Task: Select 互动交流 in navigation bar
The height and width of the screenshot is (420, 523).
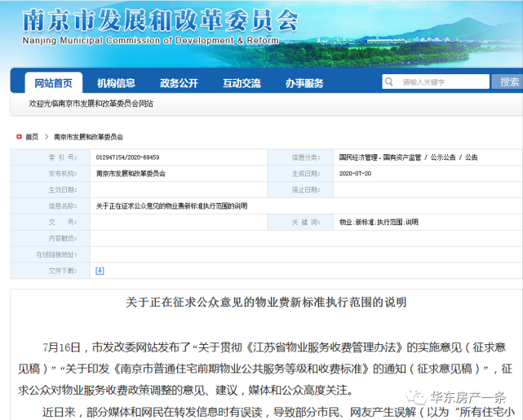Action: (x=242, y=83)
